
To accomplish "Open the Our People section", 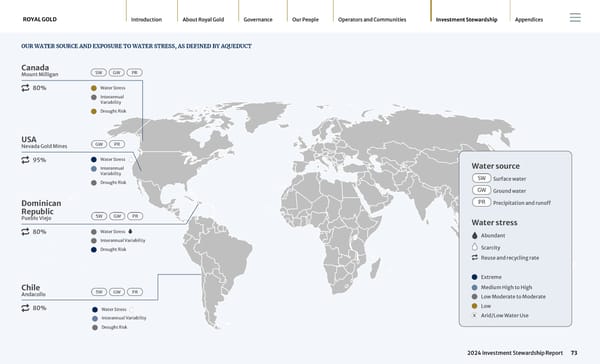I will [305, 20].
